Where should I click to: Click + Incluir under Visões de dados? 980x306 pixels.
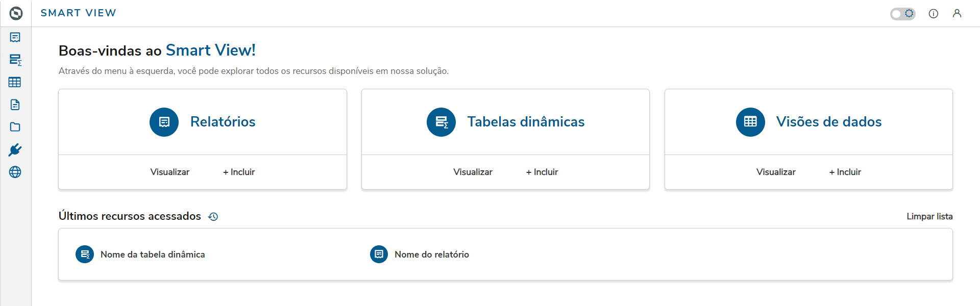click(x=845, y=172)
